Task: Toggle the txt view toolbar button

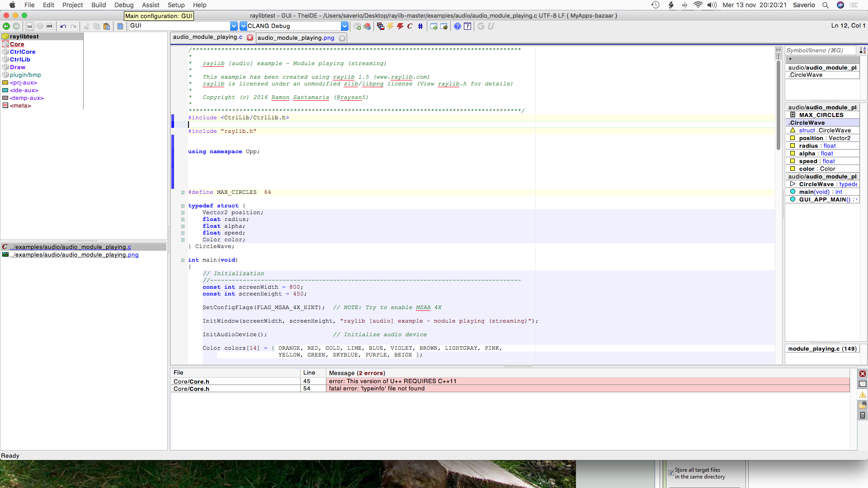Action: pyautogui.click(x=30, y=26)
